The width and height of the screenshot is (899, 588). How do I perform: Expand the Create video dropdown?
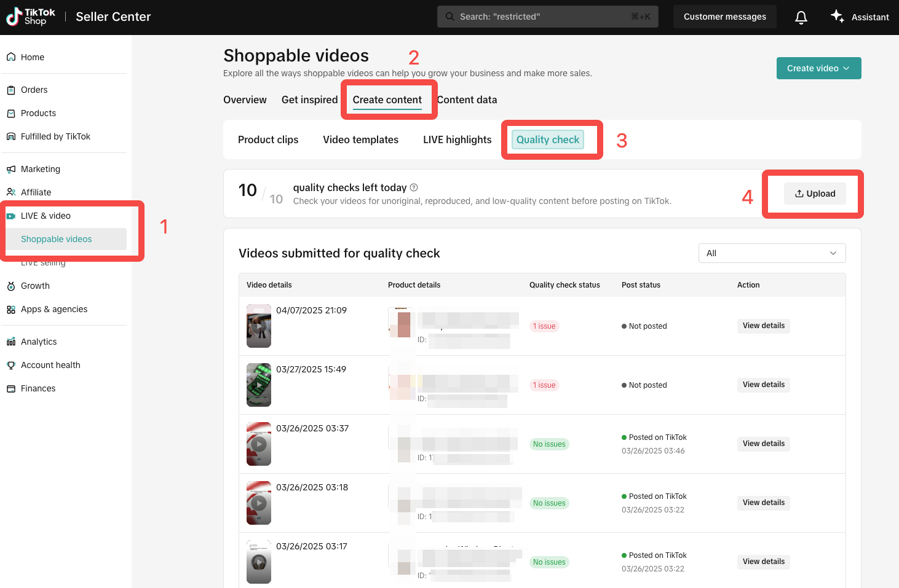[x=818, y=68]
